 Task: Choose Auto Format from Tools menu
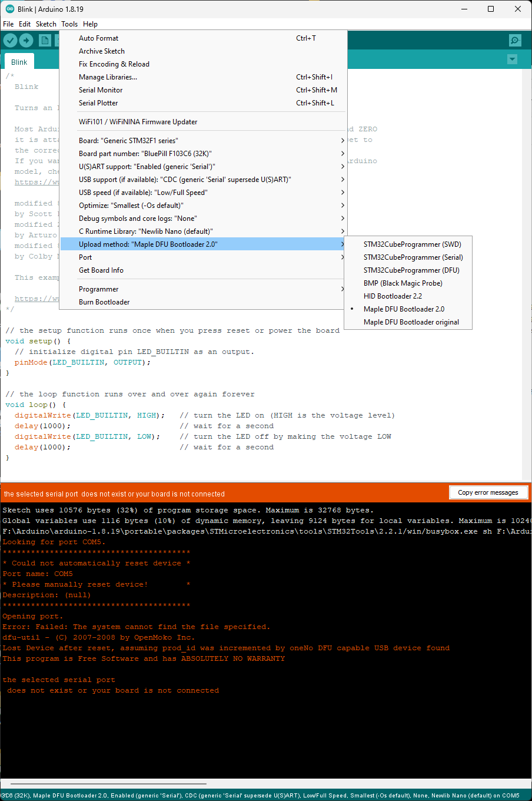click(204, 38)
